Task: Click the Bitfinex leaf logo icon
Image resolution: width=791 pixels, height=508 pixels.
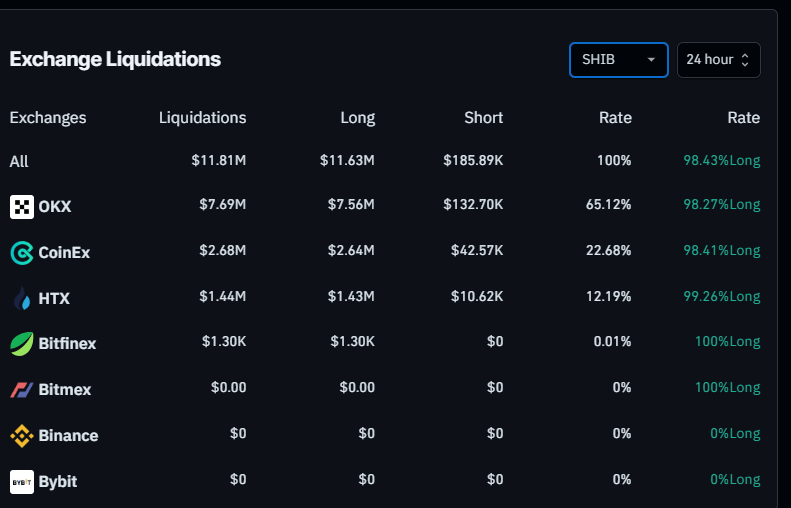Action: tap(21, 344)
